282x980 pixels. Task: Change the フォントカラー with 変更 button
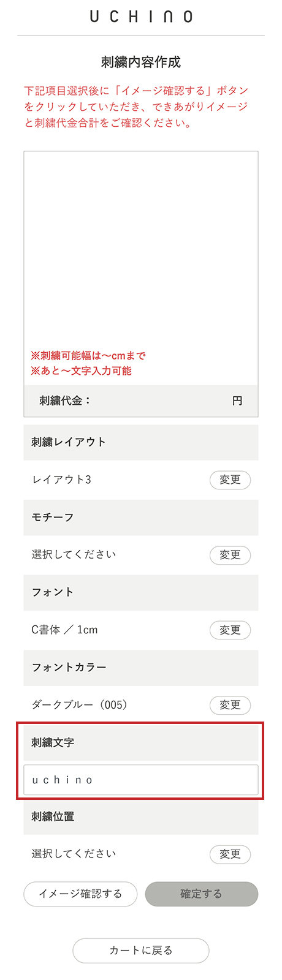(x=230, y=705)
